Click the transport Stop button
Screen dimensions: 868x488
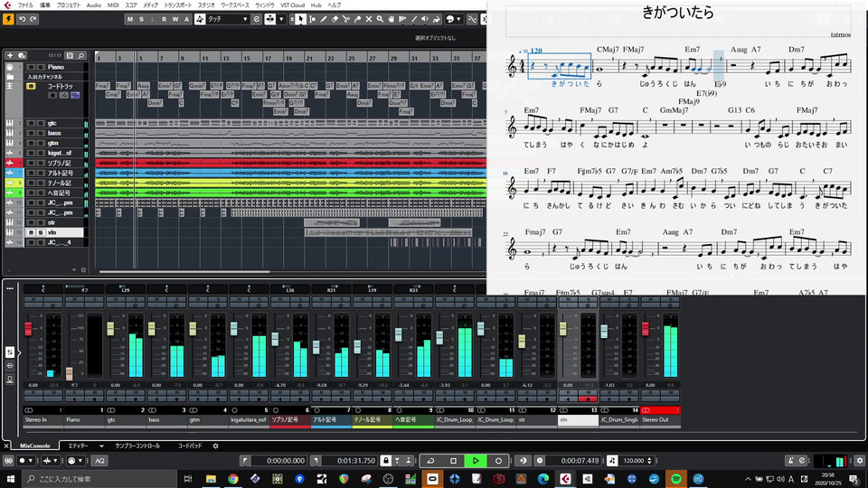point(453,460)
